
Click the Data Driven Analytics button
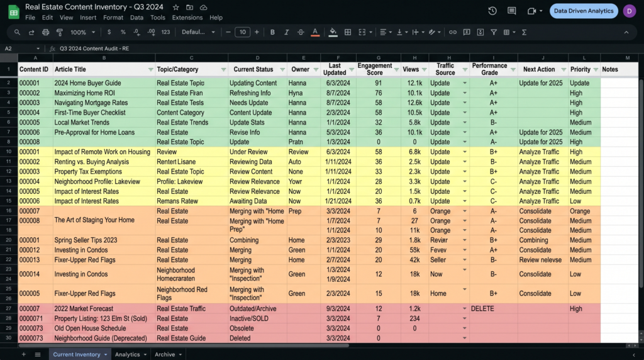tap(584, 11)
